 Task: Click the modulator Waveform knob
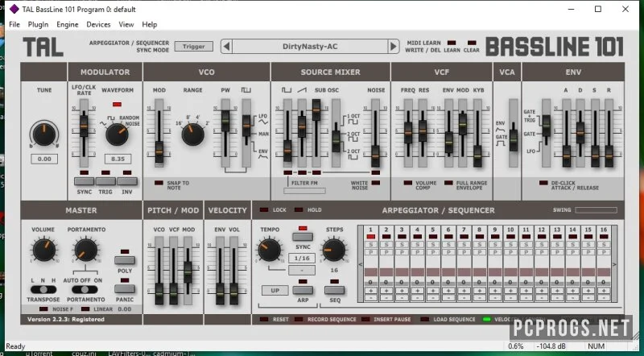tap(117, 134)
